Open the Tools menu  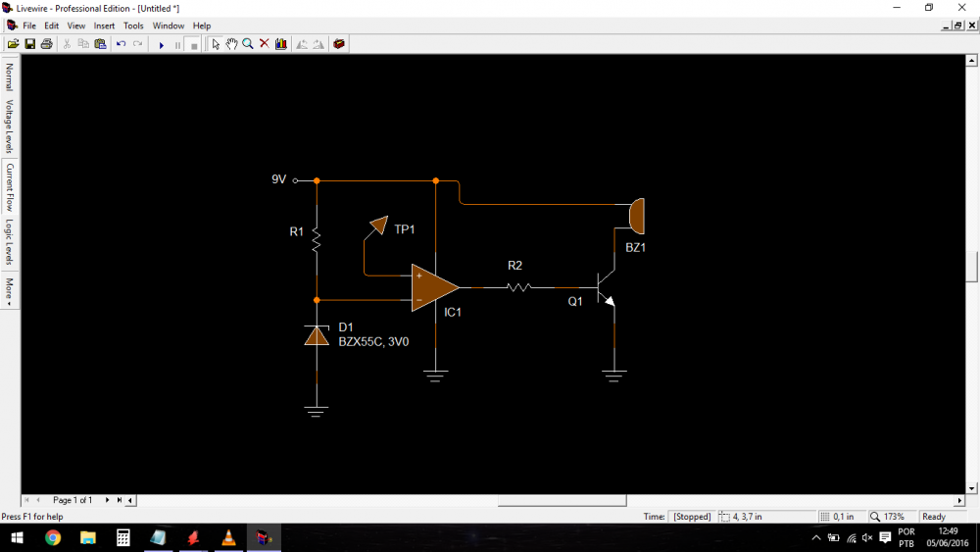tap(133, 25)
